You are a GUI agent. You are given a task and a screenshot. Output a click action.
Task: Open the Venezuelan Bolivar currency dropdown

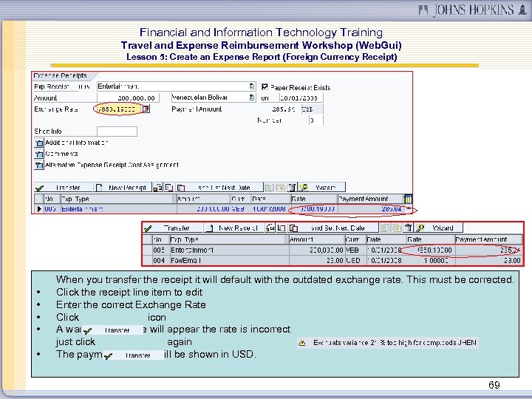[252, 98]
